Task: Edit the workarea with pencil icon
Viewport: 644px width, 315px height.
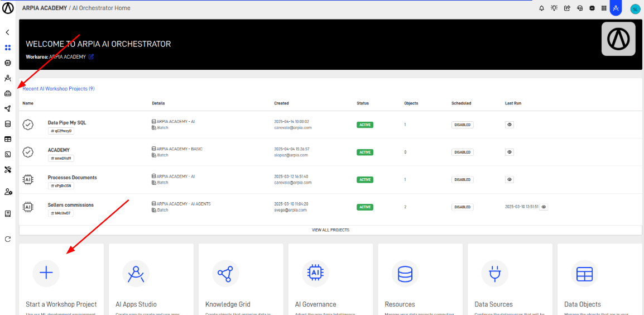Action: click(91, 57)
